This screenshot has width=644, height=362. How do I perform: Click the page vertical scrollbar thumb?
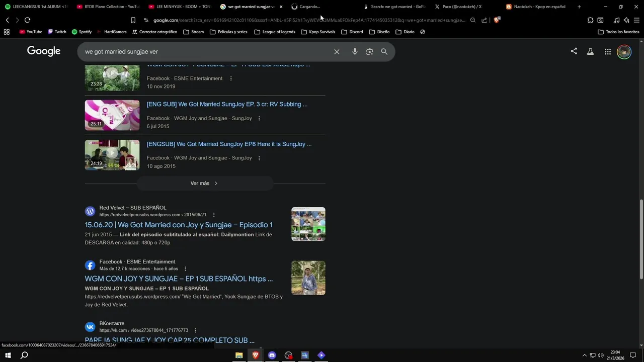641,239
